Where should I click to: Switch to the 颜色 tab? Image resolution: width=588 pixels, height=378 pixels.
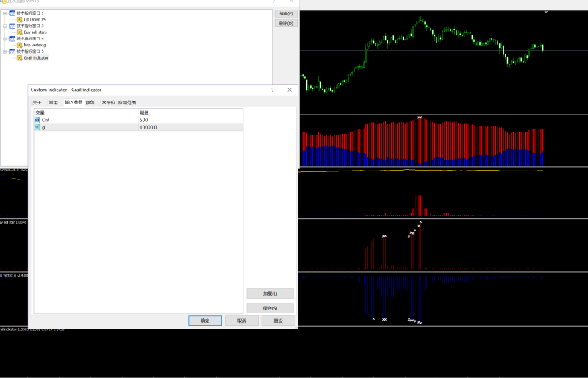[x=90, y=102]
